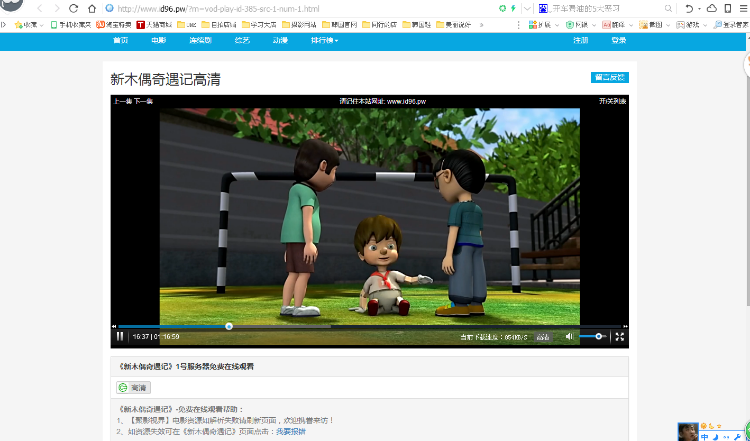The height and width of the screenshot is (441, 750).
Task: Open the 手机收藏夹 bookmark
Action: click(71, 25)
